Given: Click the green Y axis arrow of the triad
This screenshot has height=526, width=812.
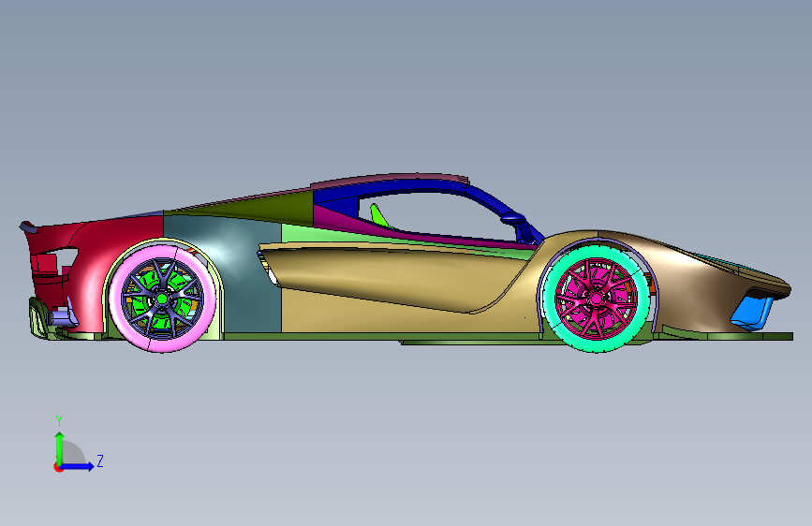Looking at the screenshot, I should [60, 448].
